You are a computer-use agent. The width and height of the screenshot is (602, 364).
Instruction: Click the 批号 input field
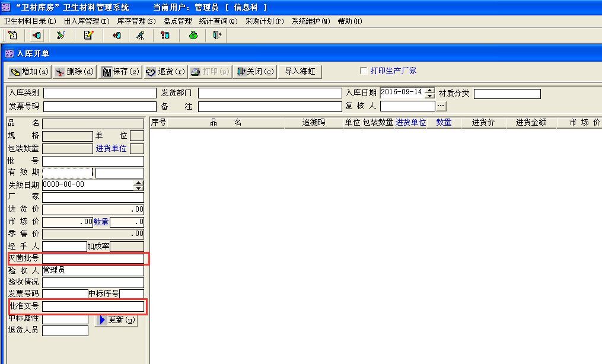(93, 161)
